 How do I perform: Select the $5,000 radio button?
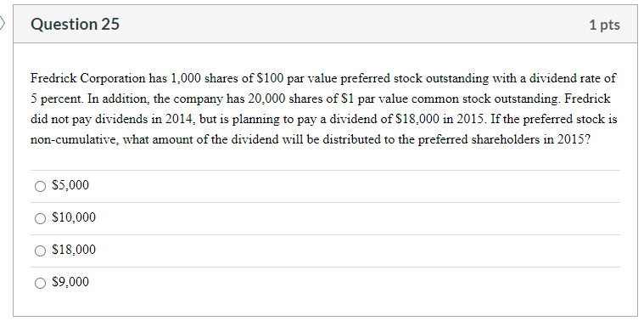click(x=40, y=187)
